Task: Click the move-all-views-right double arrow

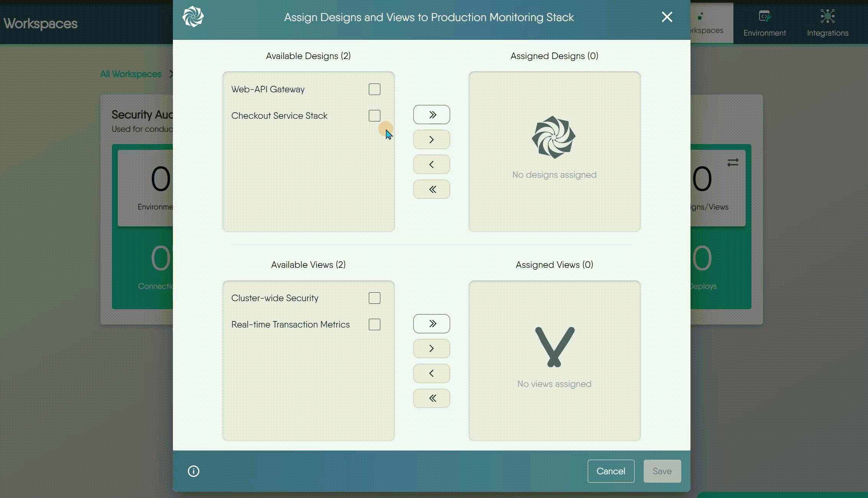Action: point(431,324)
